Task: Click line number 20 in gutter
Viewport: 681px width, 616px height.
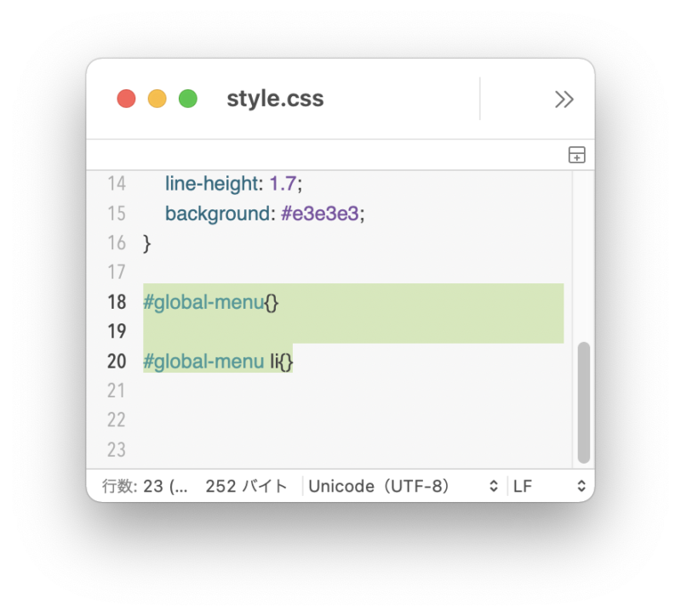Action: click(x=117, y=362)
